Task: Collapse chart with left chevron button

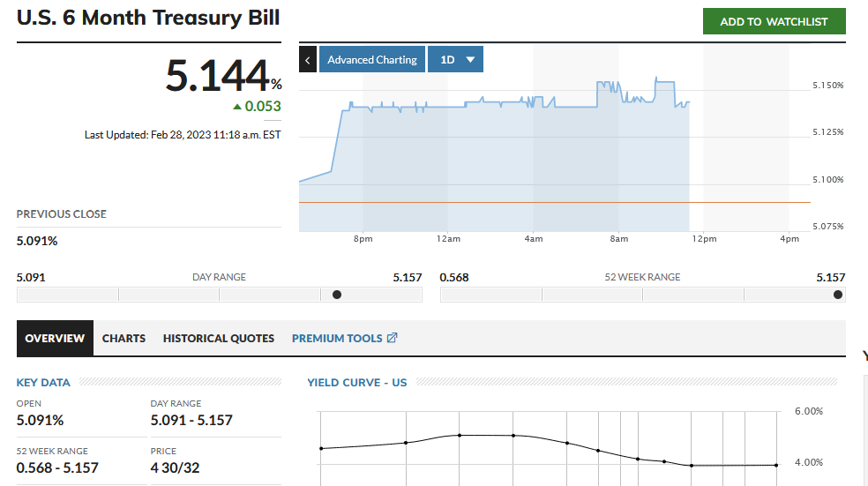Action: pos(308,59)
